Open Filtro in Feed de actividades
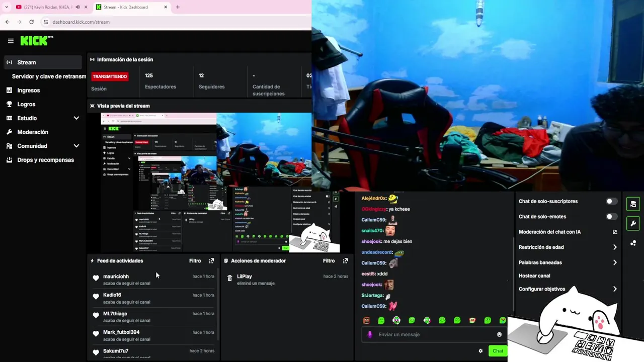This screenshot has height=362, width=644. [x=195, y=261]
